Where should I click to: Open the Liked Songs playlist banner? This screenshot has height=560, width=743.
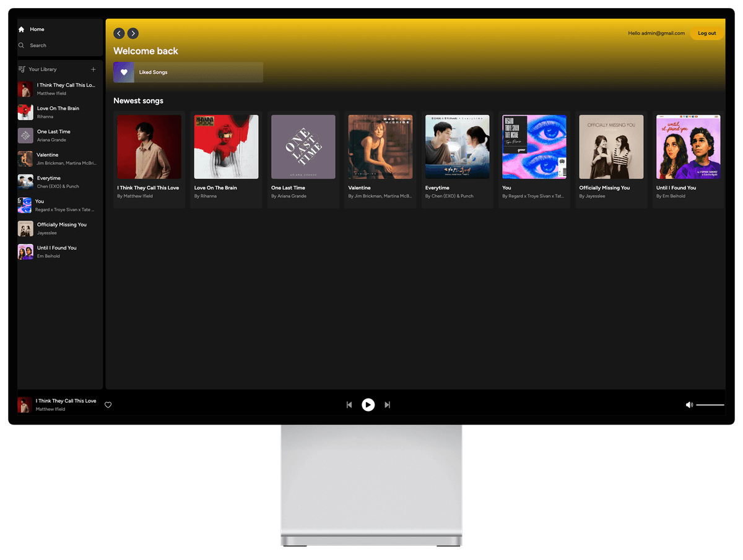188,72
